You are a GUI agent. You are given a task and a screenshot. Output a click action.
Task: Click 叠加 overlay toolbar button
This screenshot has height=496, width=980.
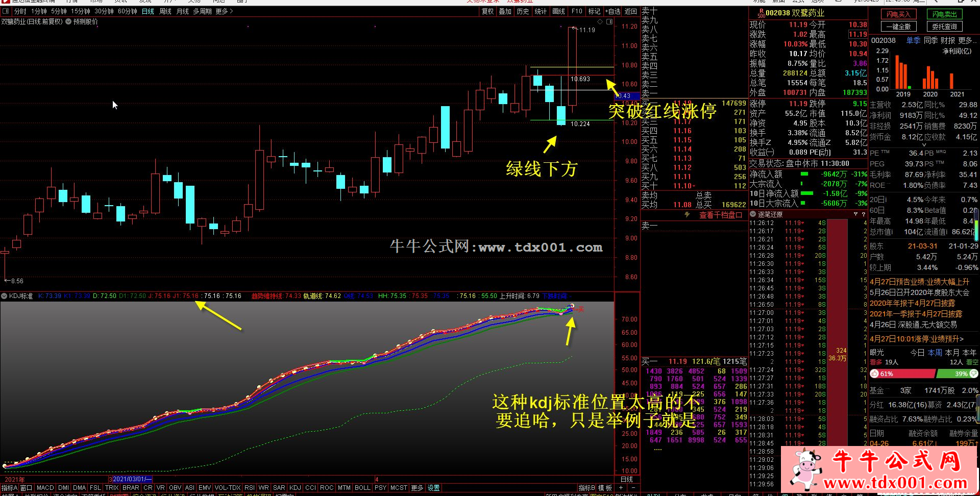click(505, 11)
